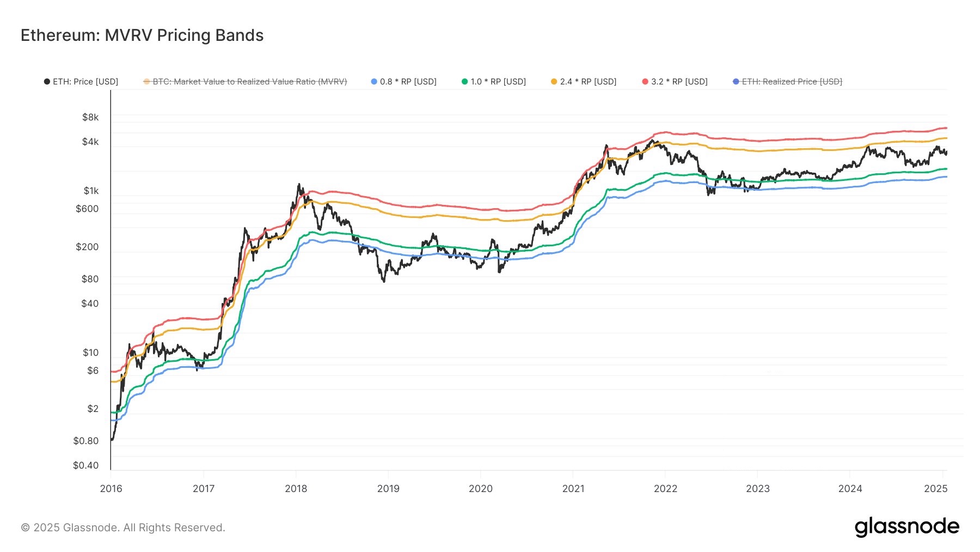Click the $1k price axis label
Image resolution: width=980 pixels, height=552 pixels.
(x=91, y=191)
